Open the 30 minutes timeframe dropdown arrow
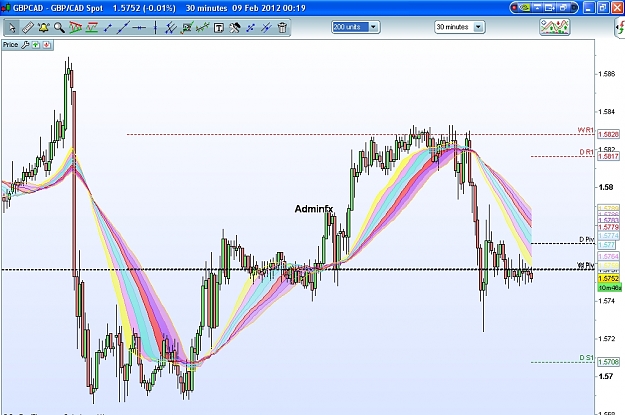The height and width of the screenshot is (415, 625). [478, 27]
